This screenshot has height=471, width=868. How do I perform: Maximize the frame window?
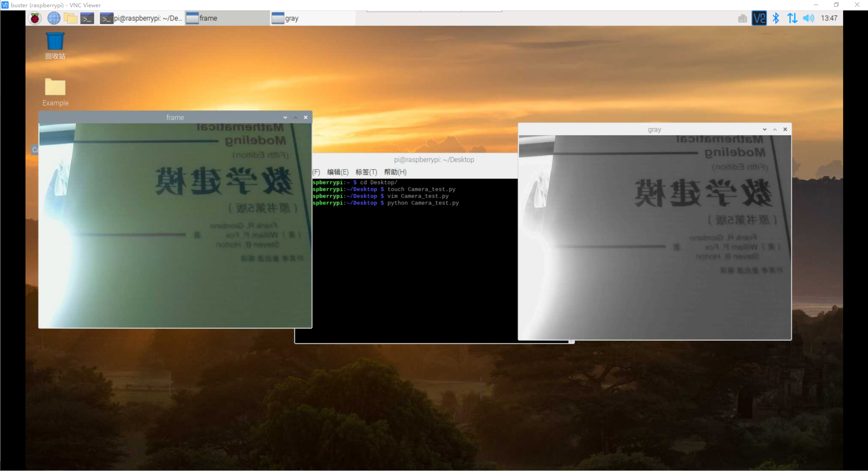[x=295, y=117]
